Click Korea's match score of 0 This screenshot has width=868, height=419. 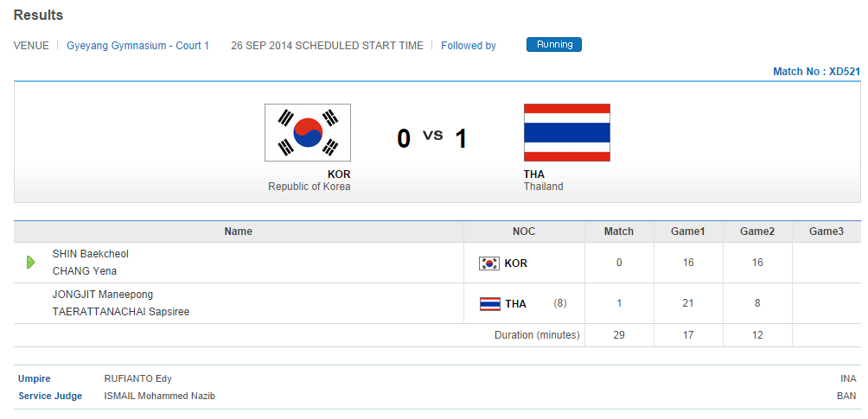619,263
